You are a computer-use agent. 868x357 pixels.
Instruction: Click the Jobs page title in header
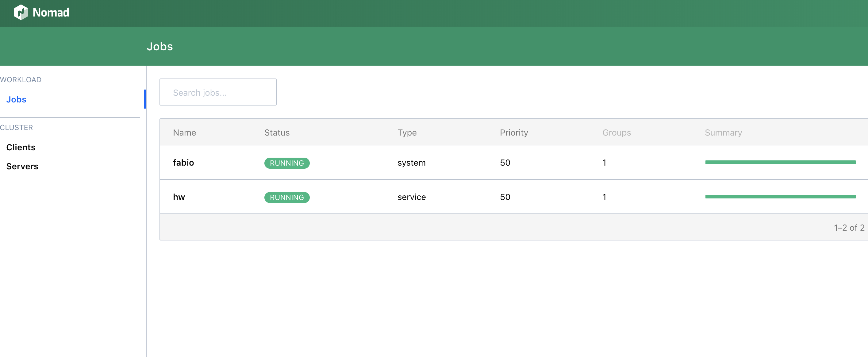[x=160, y=47]
